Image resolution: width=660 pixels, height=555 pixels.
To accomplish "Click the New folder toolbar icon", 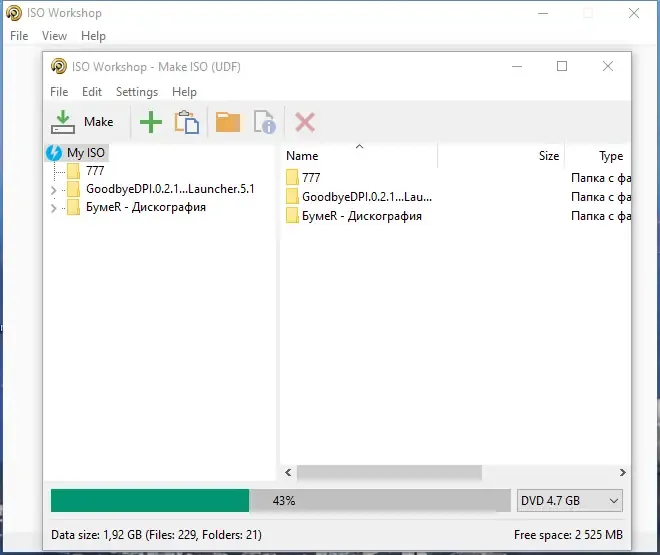I will tap(228, 122).
